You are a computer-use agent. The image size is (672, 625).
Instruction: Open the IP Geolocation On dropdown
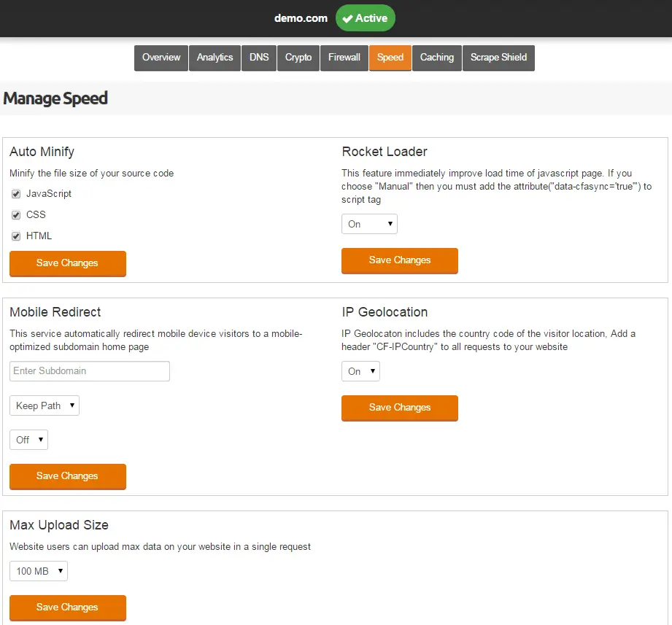click(360, 371)
